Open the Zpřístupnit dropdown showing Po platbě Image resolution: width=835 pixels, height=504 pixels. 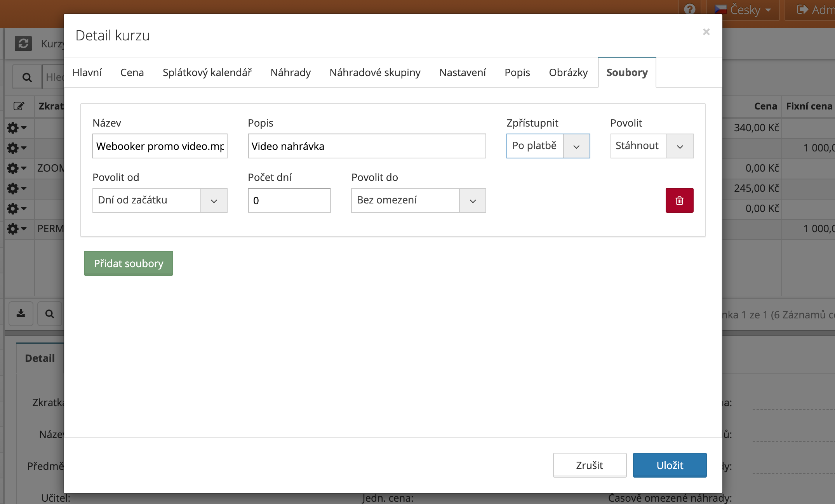(x=548, y=146)
